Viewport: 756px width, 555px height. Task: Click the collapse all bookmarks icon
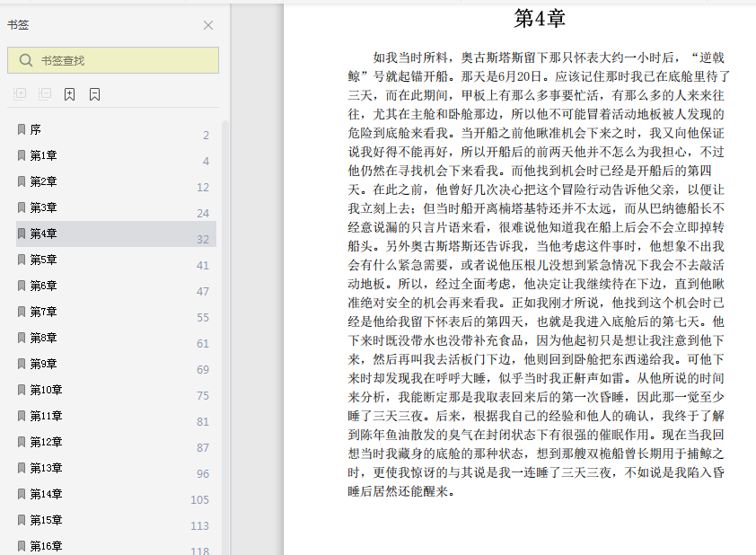tap(45, 94)
